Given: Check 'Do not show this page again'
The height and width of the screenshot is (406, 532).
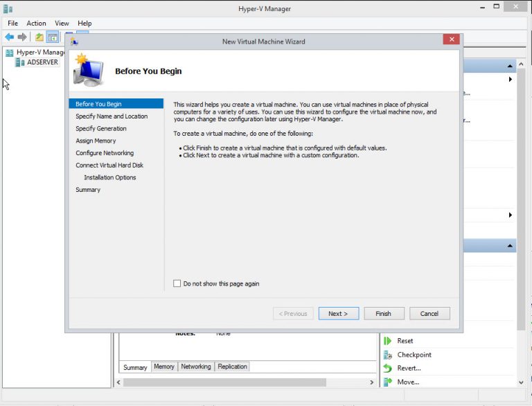Looking at the screenshot, I should pyautogui.click(x=177, y=283).
